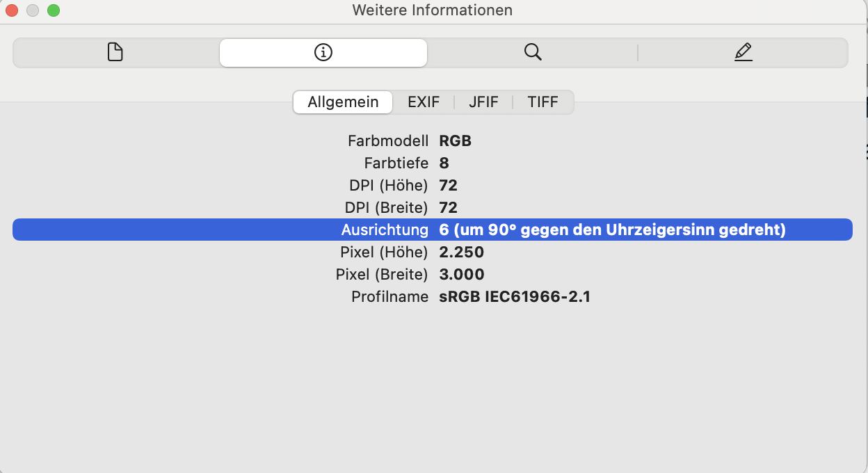Click the highlighted Ausrichtung row
Screen dimensions: 868x473
433,230
